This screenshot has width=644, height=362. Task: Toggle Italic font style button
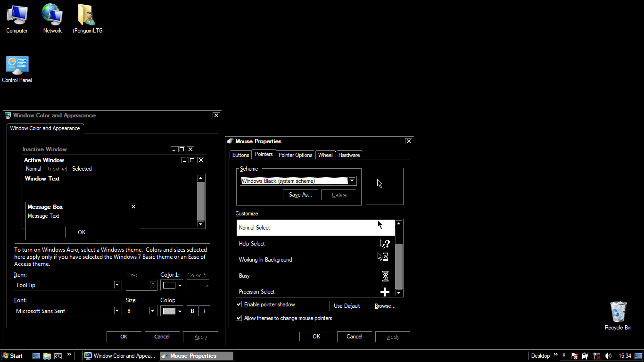coord(204,311)
